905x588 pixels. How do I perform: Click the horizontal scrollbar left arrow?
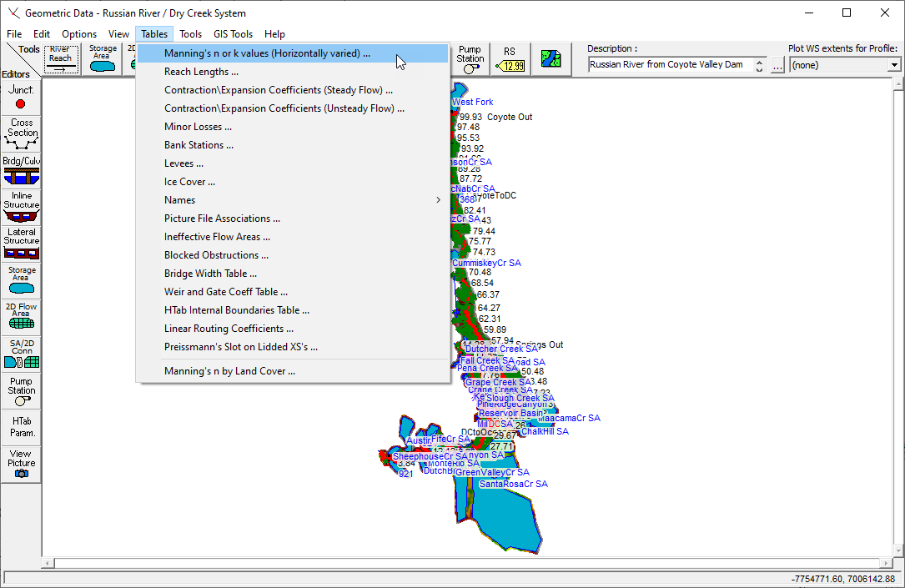point(48,563)
